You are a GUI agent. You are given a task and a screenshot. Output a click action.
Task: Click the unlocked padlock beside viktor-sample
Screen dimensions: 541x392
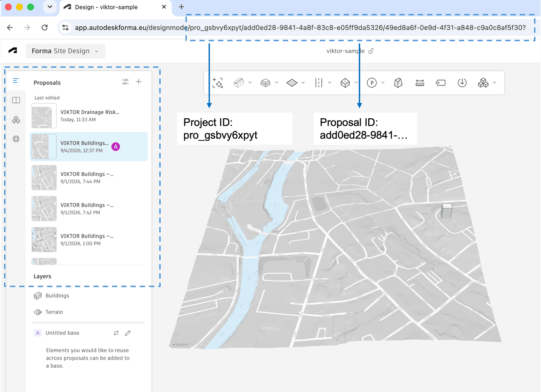tap(371, 51)
